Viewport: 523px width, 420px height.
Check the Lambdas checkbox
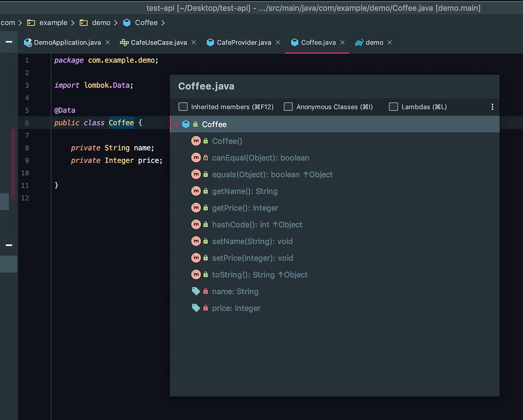(x=393, y=107)
